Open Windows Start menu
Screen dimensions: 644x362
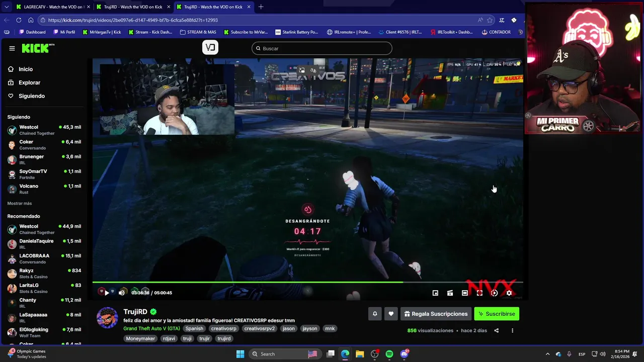pos(240,354)
